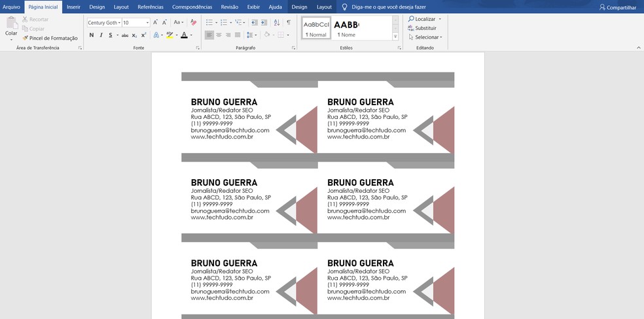This screenshot has height=319, width=644.
Task: Open the Inserir ribbon tab
Action: (73, 7)
